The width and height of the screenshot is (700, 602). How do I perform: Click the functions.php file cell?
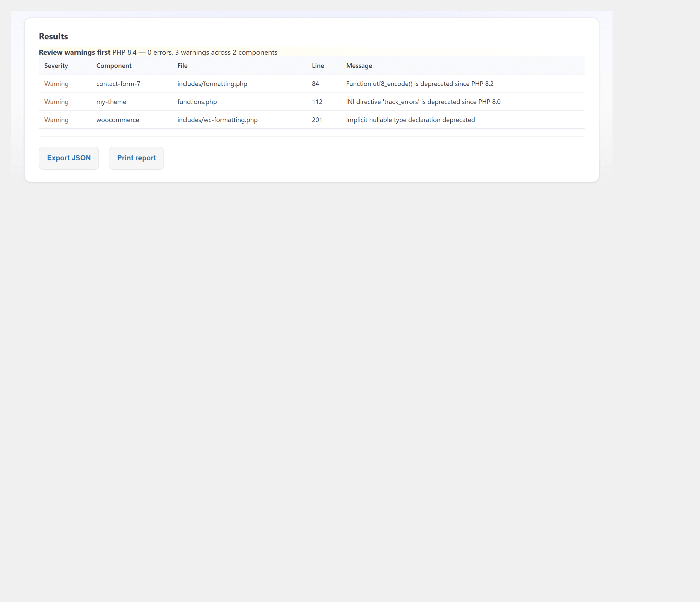[x=197, y=102]
